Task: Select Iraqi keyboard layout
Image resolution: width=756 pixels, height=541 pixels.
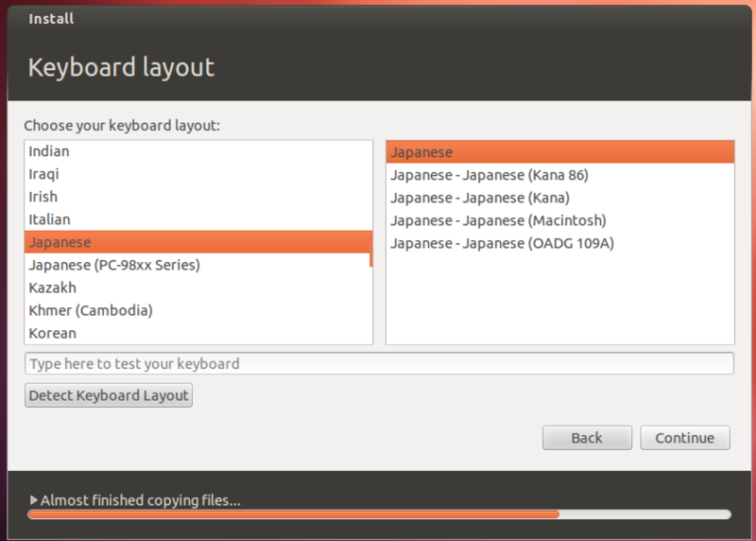Action: pos(198,174)
